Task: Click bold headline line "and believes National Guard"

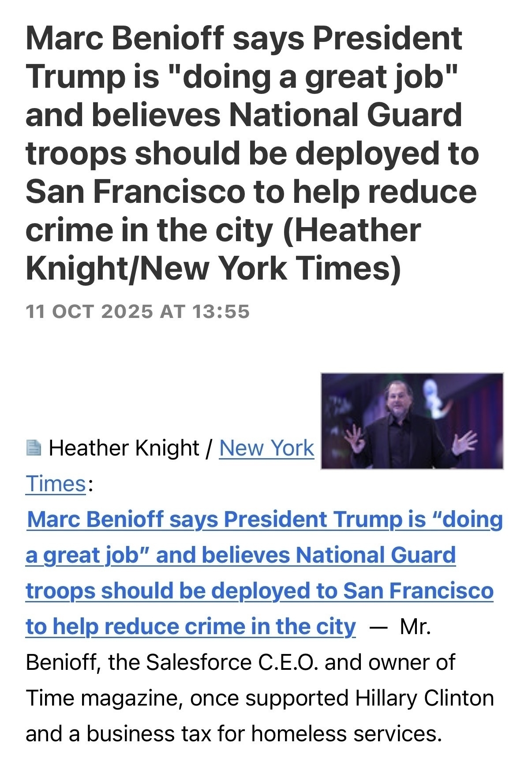Action: point(244,116)
